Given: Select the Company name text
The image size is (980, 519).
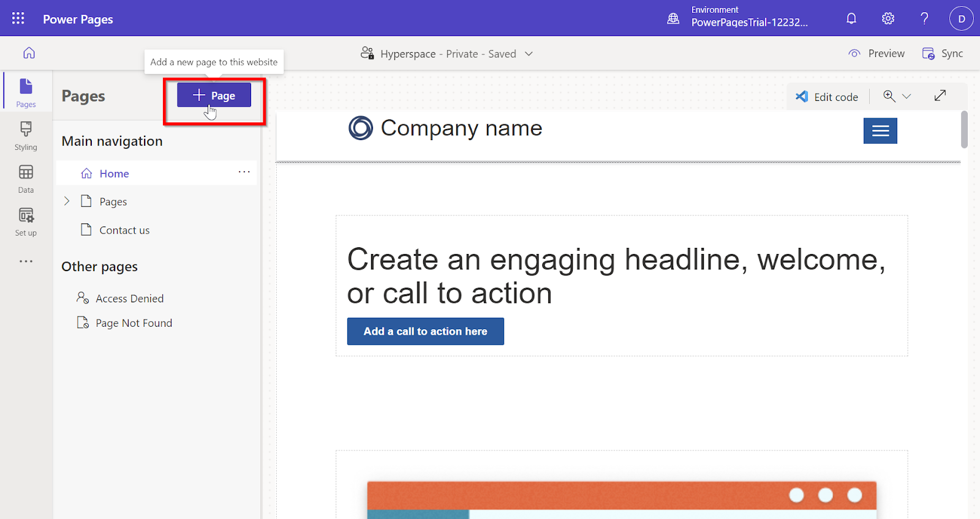Looking at the screenshot, I should tap(461, 129).
